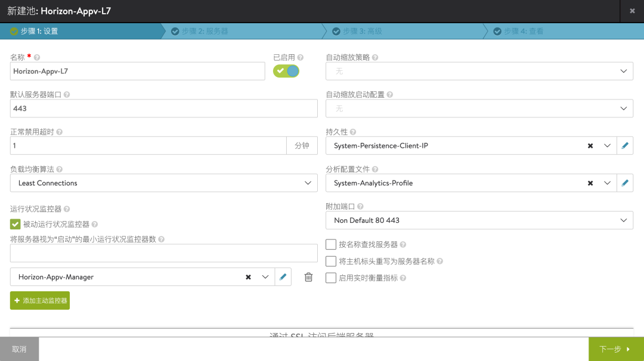Toggle the 已启用 switch
Image resolution: width=644 pixels, height=361 pixels.
click(x=286, y=71)
